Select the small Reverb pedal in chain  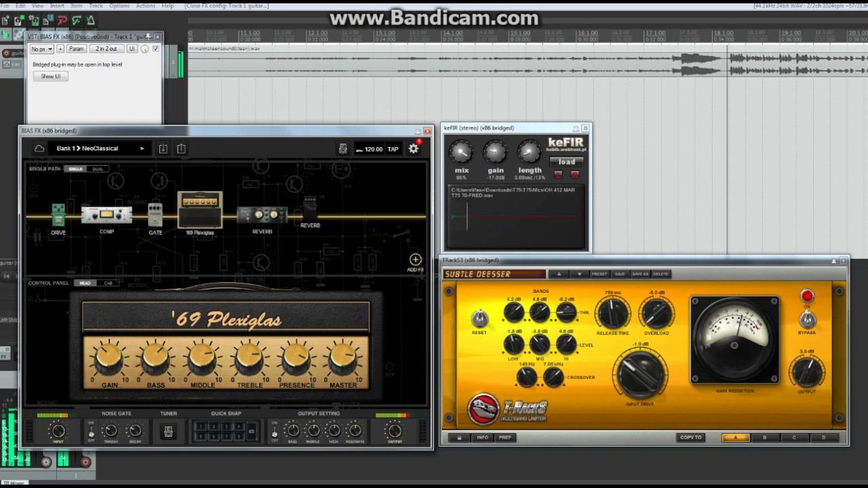pyautogui.click(x=310, y=209)
